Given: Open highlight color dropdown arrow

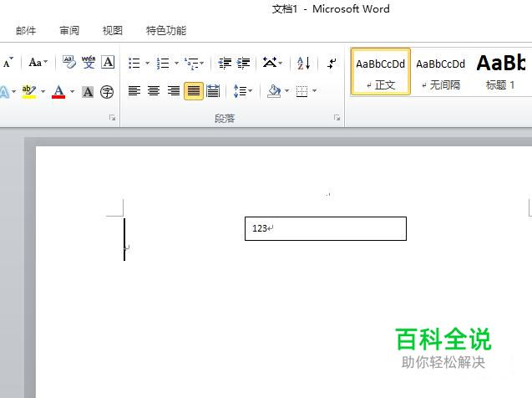Looking at the screenshot, I should click(x=43, y=91).
